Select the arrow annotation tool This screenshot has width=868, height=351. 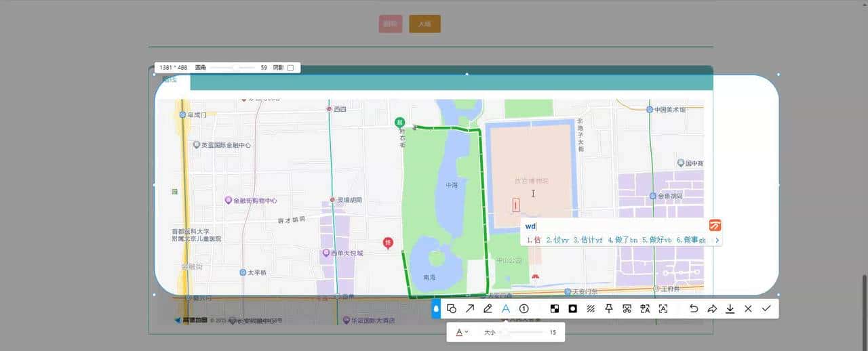pyautogui.click(x=470, y=308)
